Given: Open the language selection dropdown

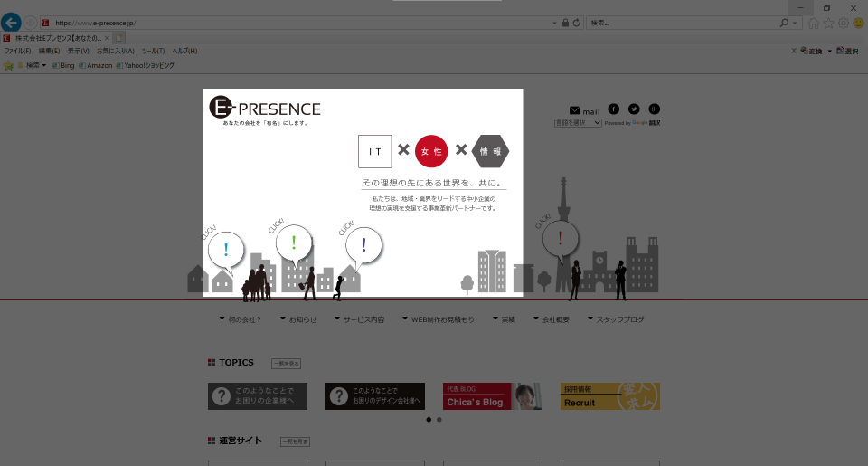Looking at the screenshot, I should [578, 123].
